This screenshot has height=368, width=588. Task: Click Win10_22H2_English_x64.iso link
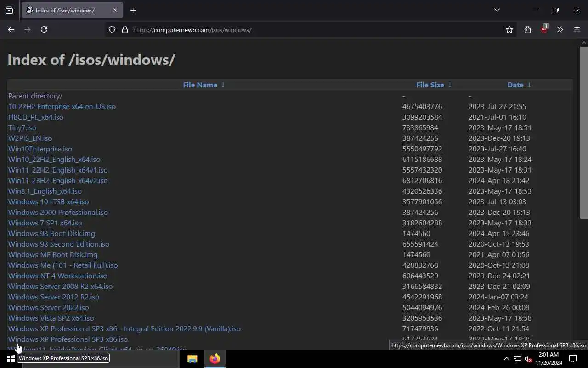tap(54, 159)
